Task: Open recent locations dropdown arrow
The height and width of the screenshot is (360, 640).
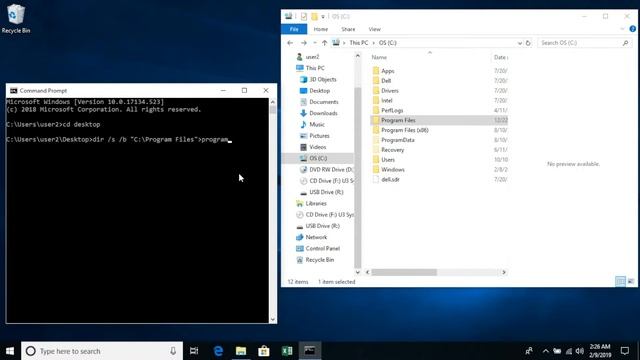Action: click(x=314, y=43)
